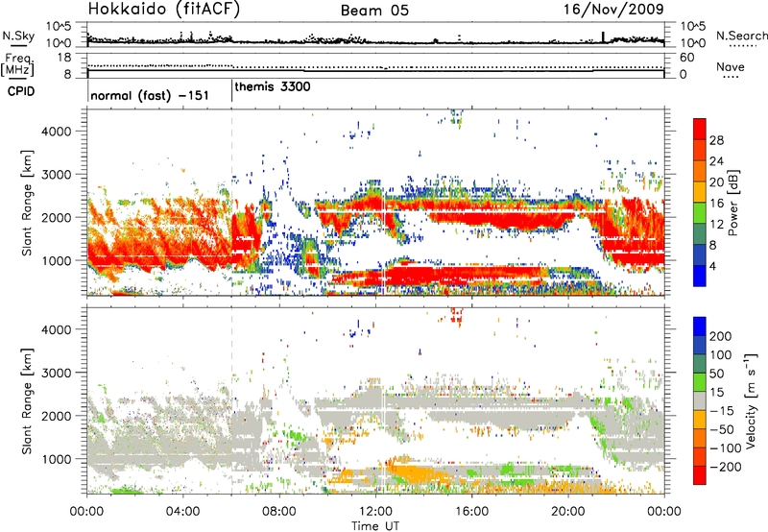
Task: Click the '60' value on the Nave axis
Action: (x=686, y=58)
